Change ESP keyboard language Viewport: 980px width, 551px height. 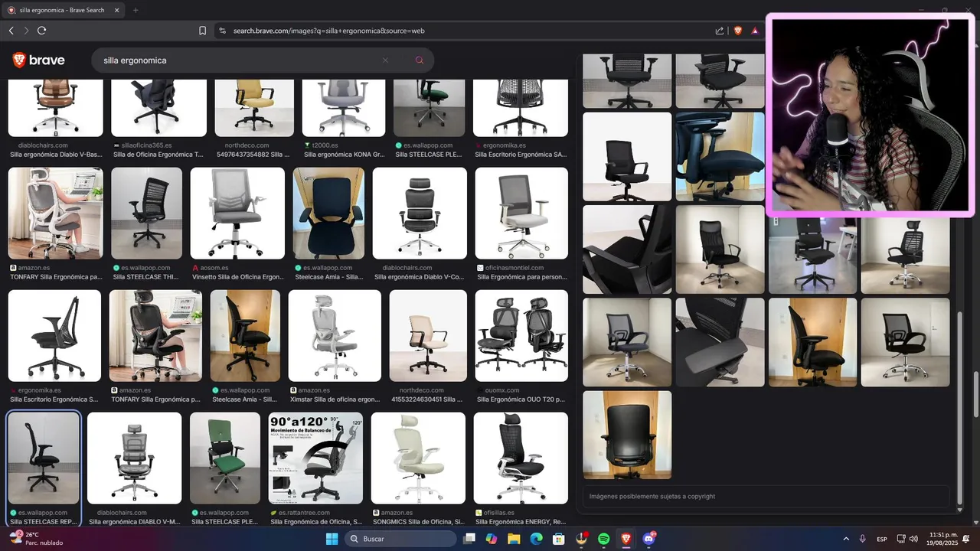tap(882, 539)
